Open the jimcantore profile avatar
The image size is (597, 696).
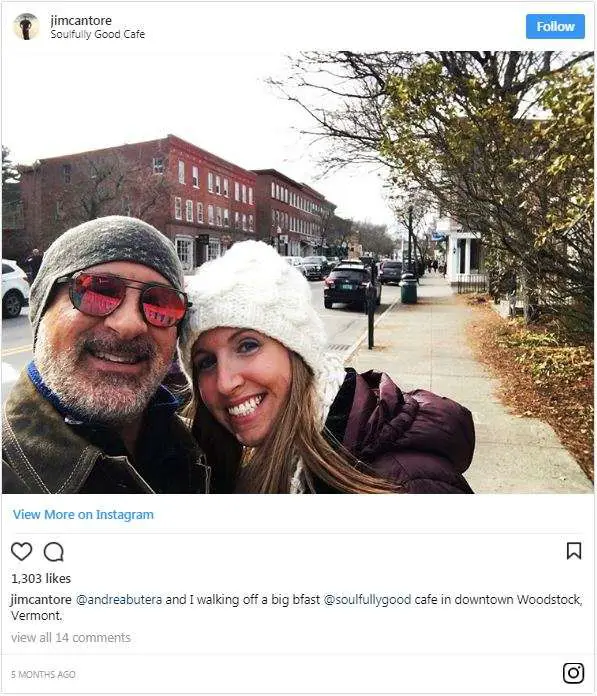coord(26,27)
